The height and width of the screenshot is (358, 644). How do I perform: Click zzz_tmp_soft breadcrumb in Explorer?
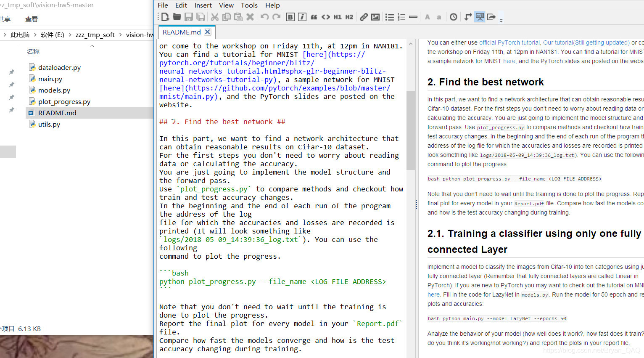(x=95, y=34)
